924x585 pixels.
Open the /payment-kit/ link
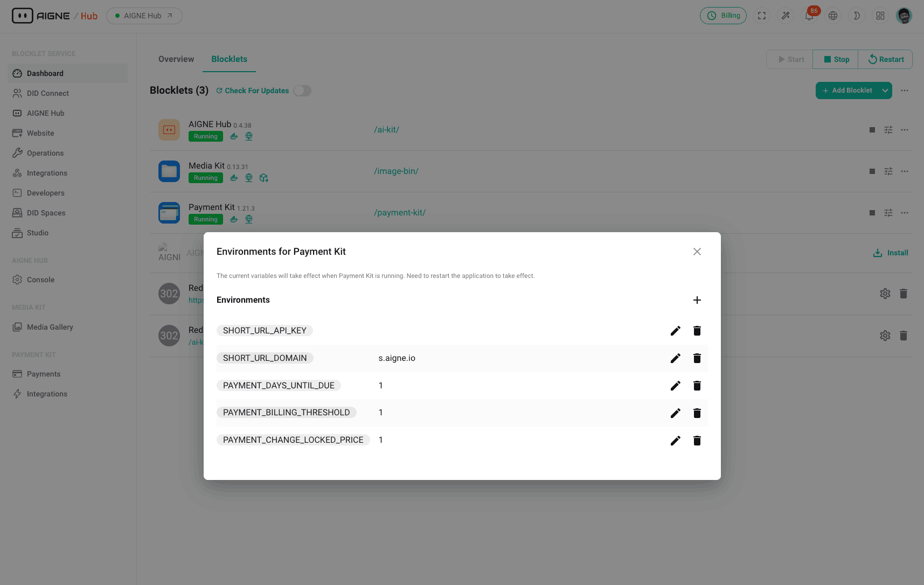[x=400, y=212]
